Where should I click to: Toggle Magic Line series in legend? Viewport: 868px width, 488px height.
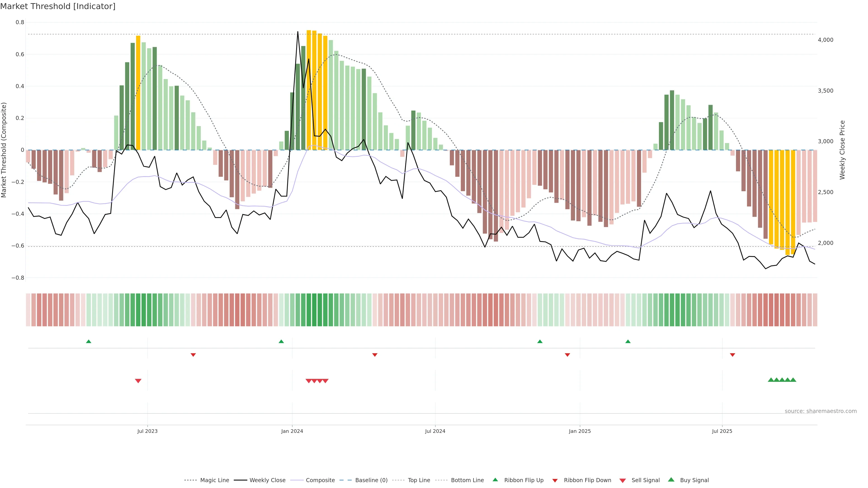pos(214,480)
